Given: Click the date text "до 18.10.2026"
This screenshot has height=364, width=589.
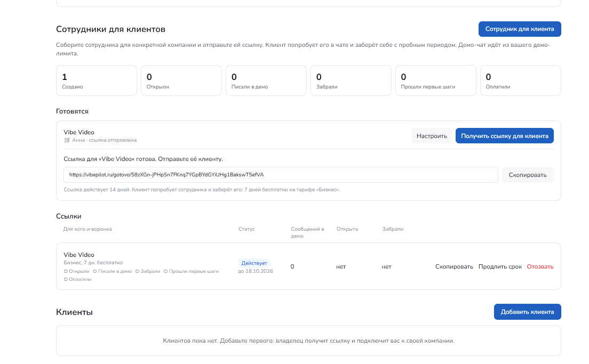Looking at the screenshot, I should point(256,271).
